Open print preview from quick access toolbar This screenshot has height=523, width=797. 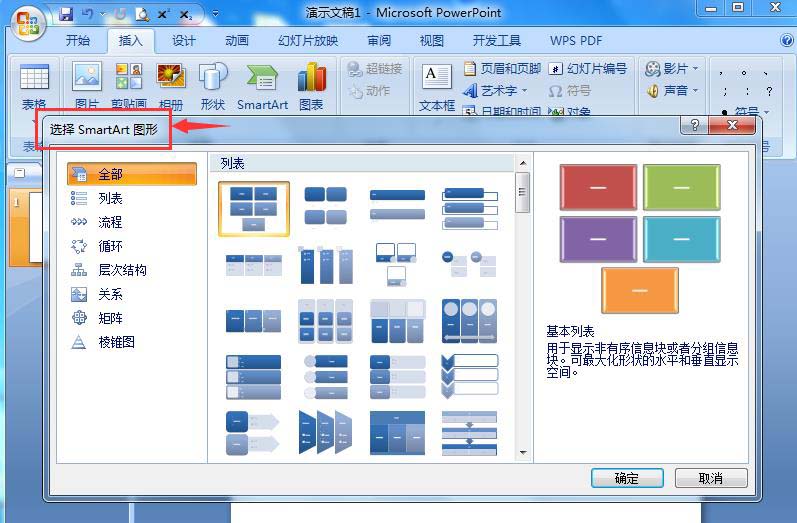pyautogui.click(x=142, y=14)
